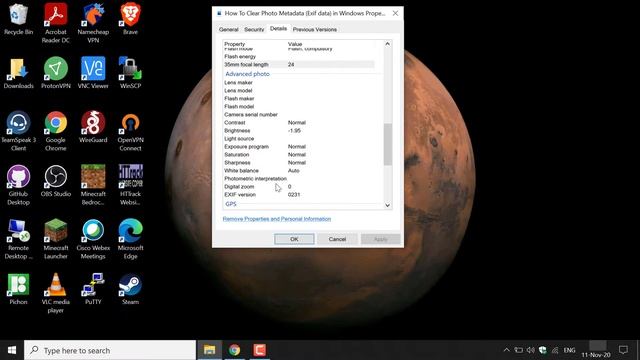Click Remove Properties and Personal Information link
The image size is (640, 360).
pyautogui.click(x=277, y=219)
